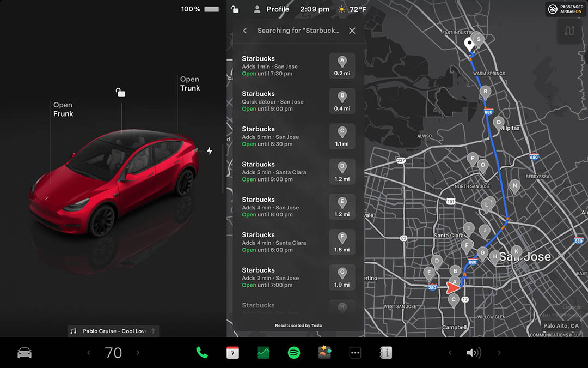
Task: Open the route waypoints icon on the map
Action: [x=569, y=31]
